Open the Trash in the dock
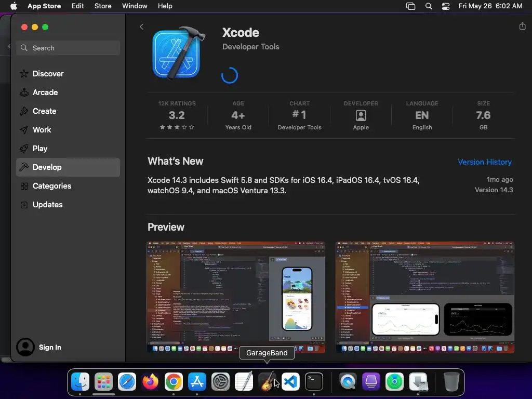Screen dimensions: 532x399 [451, 381]
